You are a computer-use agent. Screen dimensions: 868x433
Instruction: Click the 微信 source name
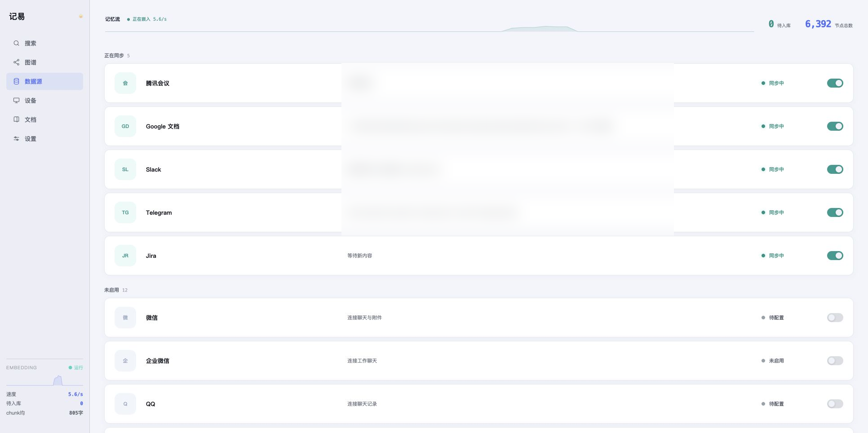152,318
